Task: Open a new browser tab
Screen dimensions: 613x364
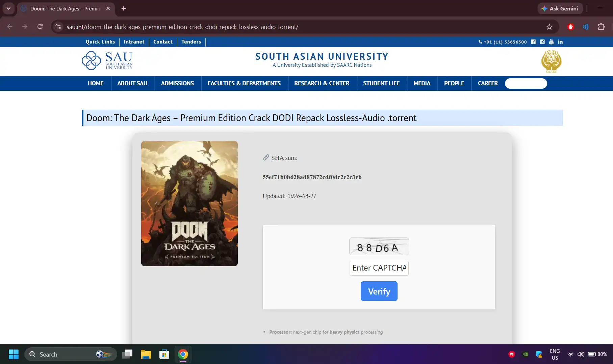Action: click(124, 8)
